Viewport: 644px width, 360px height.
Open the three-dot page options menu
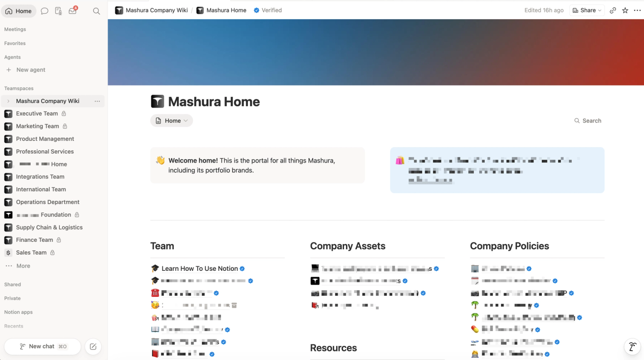637,10
